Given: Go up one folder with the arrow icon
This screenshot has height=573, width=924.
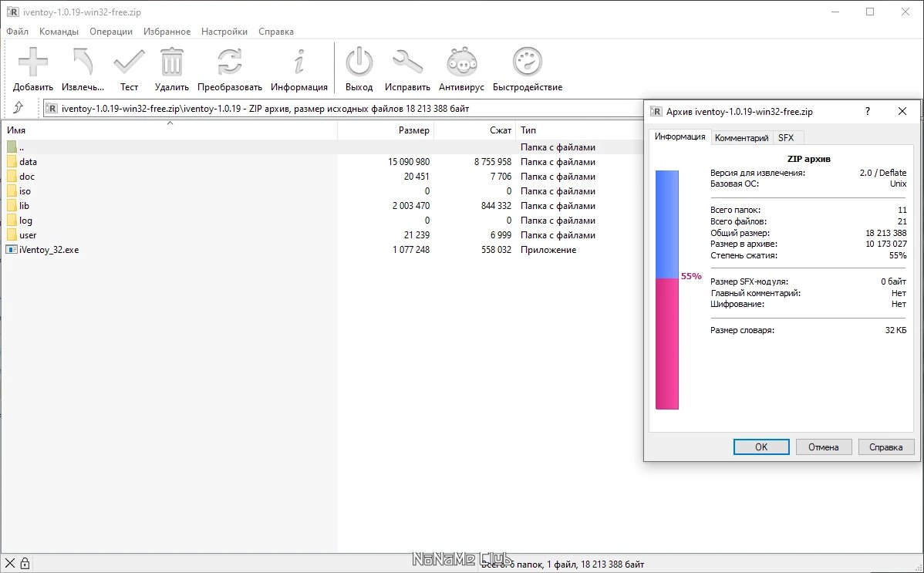Looking at the screenshot, I should pyautogui.click(x=19, y=108).
